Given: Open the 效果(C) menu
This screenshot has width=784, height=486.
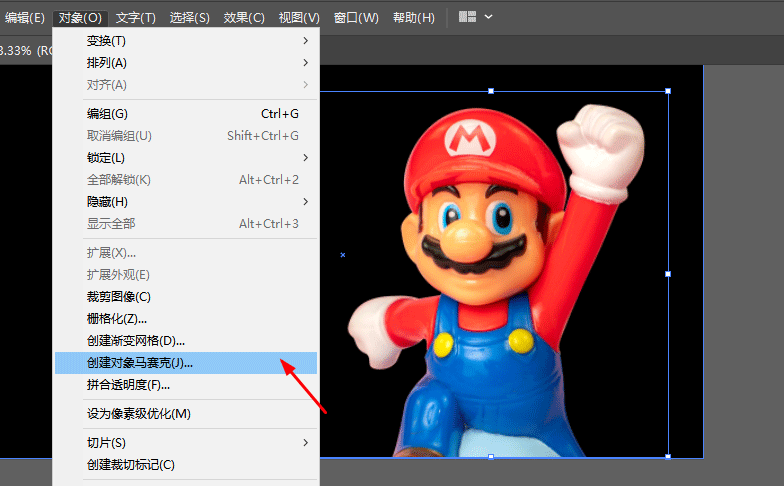Looking at the screenshot, I should pyautogui.click(x=244, y=18).
